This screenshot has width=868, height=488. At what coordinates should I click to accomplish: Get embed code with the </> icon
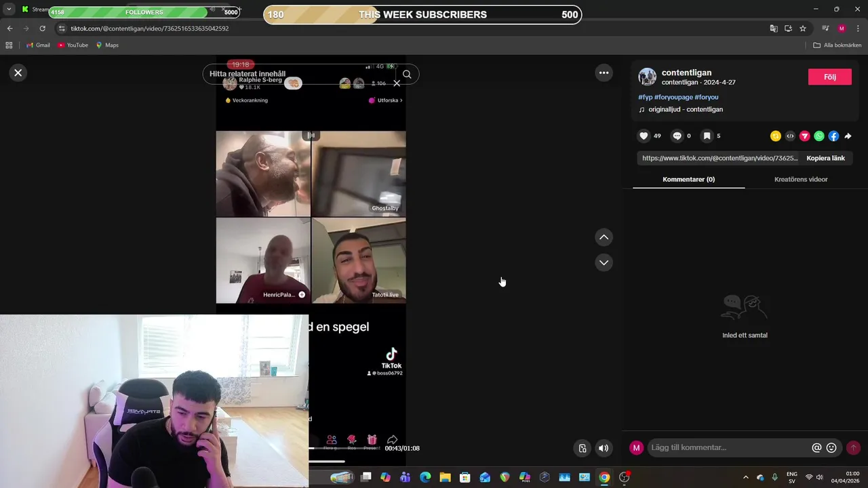pyautogui.click(x=790, y=136)
